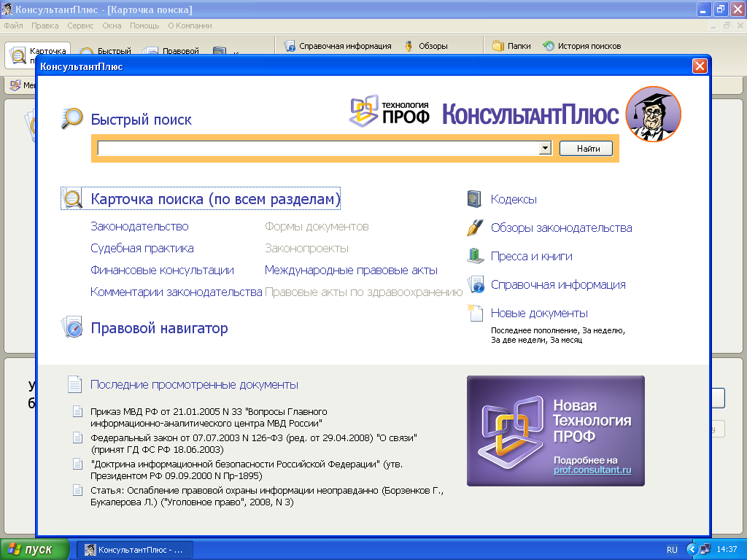Click the Справочная информация icon in dialog
Image resolution: width=747 pixels, height=560 pixels.
476,284
